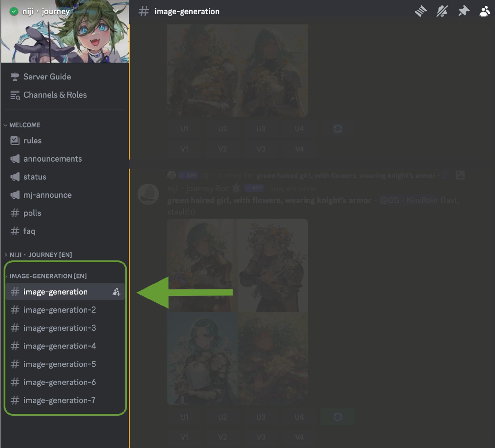Click V4 button under the top image grid
The width and height of the screenshot is (495, 448).
point(299,149)
